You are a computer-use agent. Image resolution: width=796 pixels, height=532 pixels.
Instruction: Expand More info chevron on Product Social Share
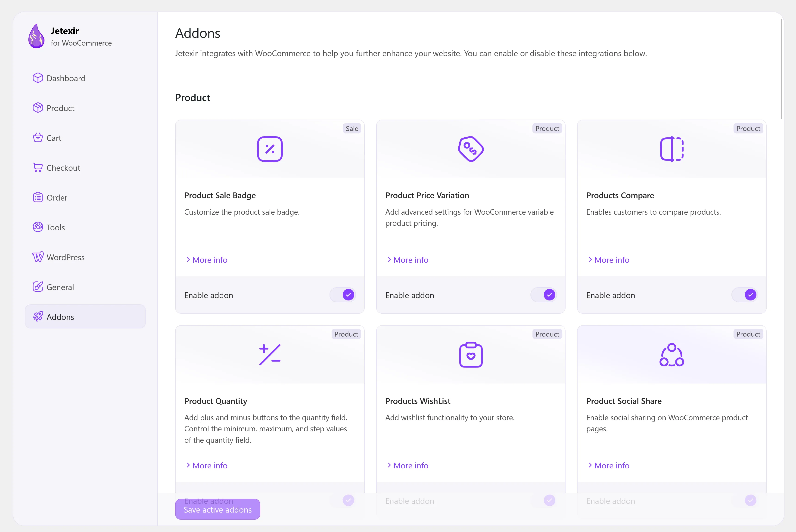(x=590, y=465)
